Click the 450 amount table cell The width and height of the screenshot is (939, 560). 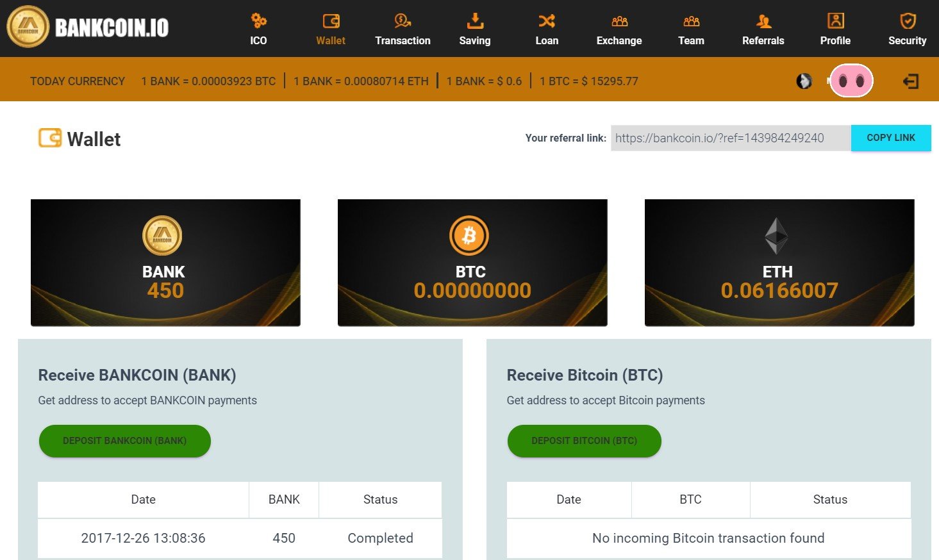click(284, 538)
